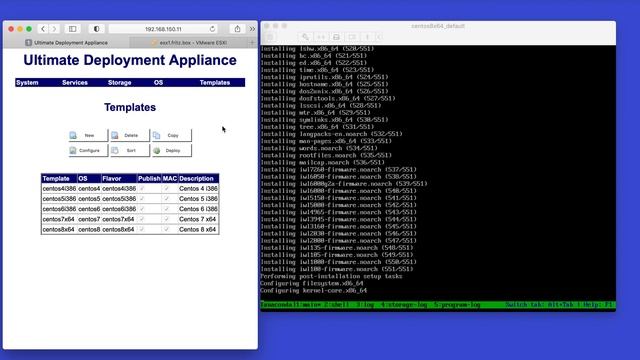Click the Publish column header
This screenshot has width=640, height=360.
[x=149, y=178]
